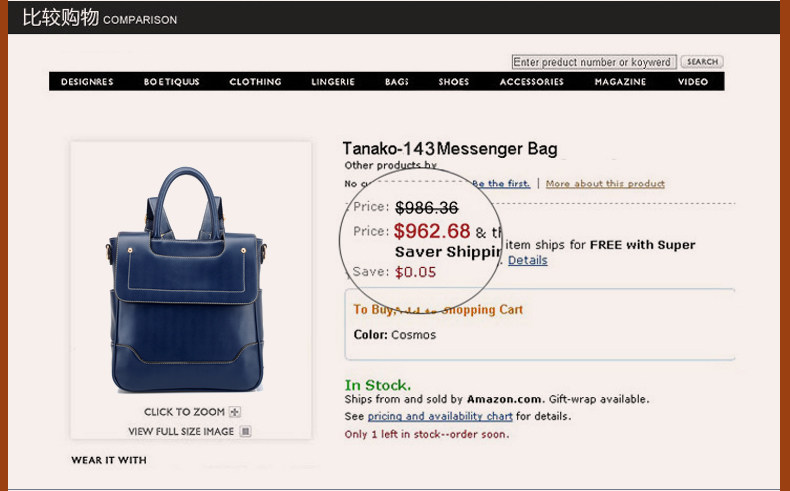Click VIEW FULL SIZE IMAGE text
790x491 pixels.
click(x=181, y=432)
